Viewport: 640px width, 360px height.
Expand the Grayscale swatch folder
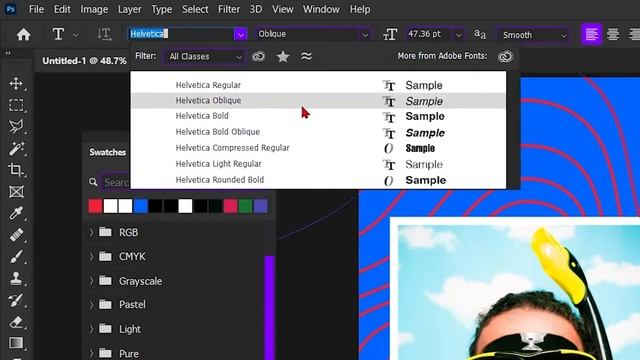click(91, 281)
